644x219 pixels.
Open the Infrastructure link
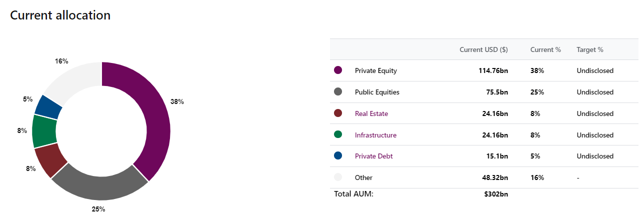[375, 135]
